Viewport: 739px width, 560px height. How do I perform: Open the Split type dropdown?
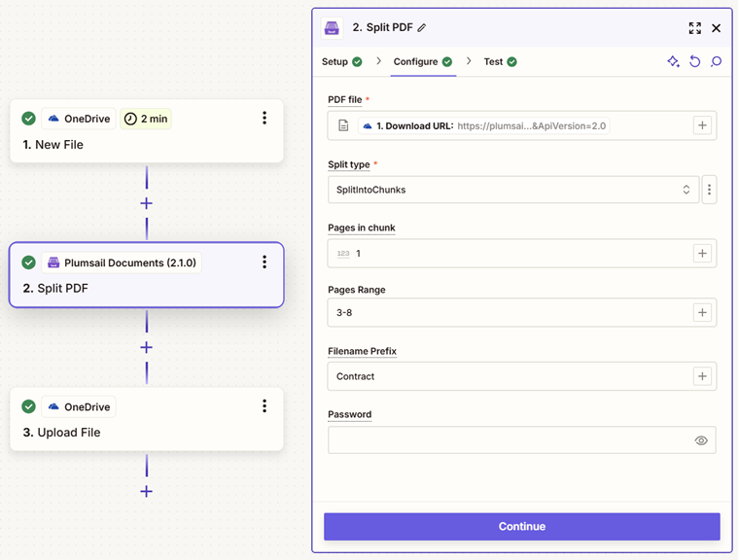513,190
